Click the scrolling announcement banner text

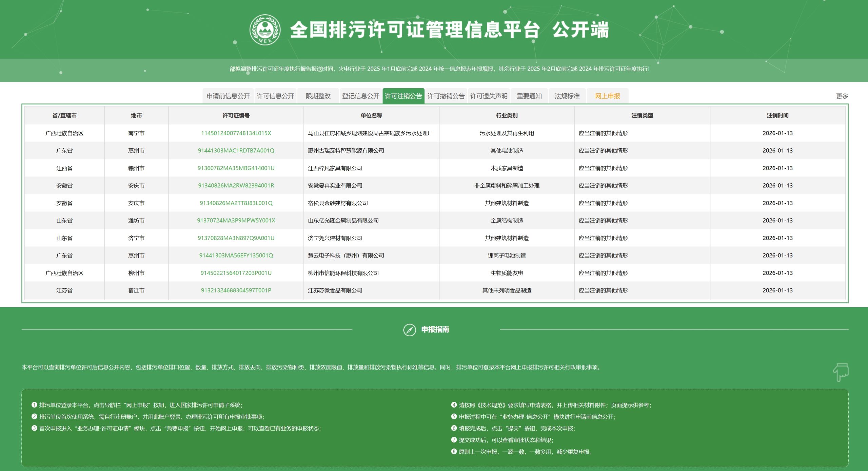(x=434, y=70)
